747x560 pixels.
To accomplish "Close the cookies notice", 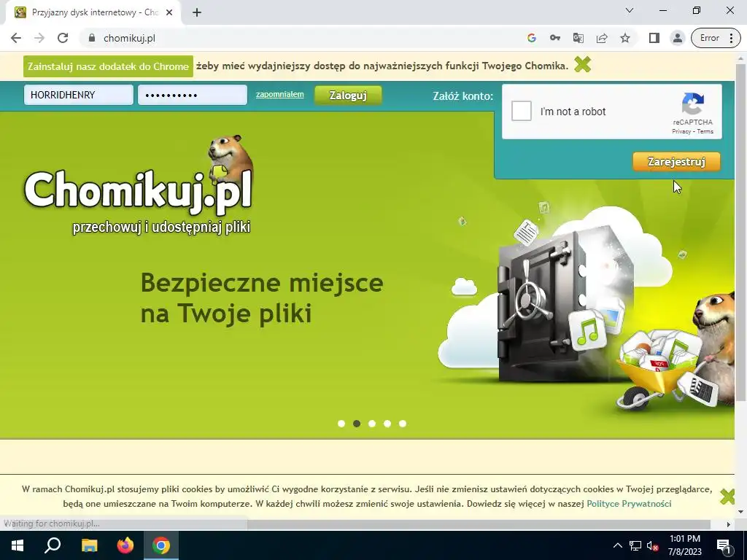I will (727, 496).
